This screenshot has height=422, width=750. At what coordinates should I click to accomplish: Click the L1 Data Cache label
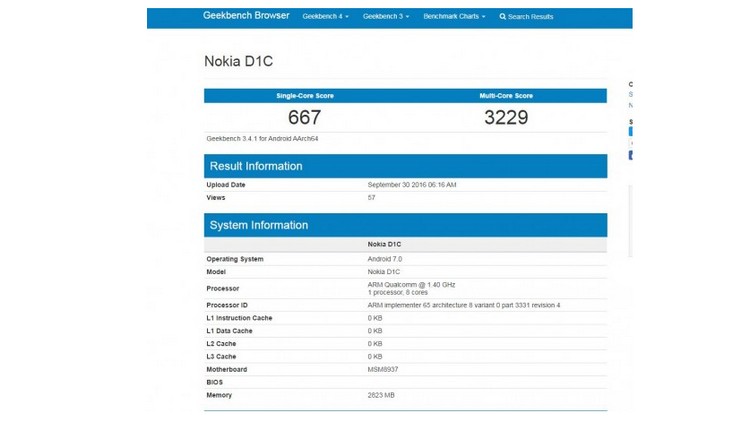tap(229, 331)
